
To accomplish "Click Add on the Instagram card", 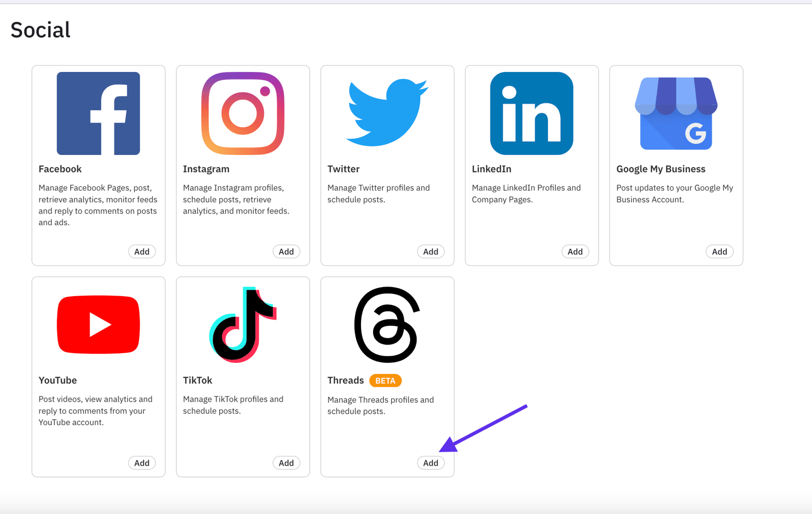I will coord(286,251).
